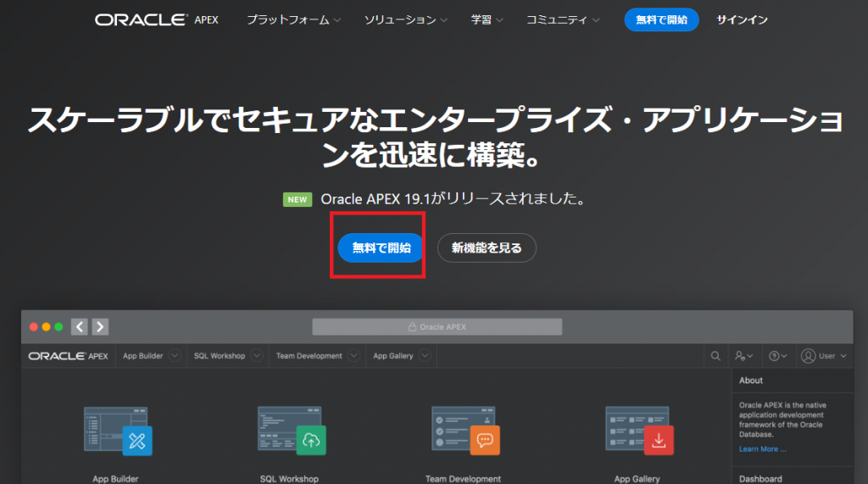
Task: Expand the SQL Workshop chevron dropdown
Action: coord(257,355)
